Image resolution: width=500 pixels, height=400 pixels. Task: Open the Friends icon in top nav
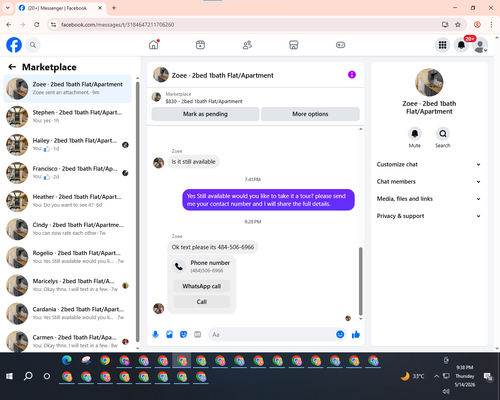[247, 45]
